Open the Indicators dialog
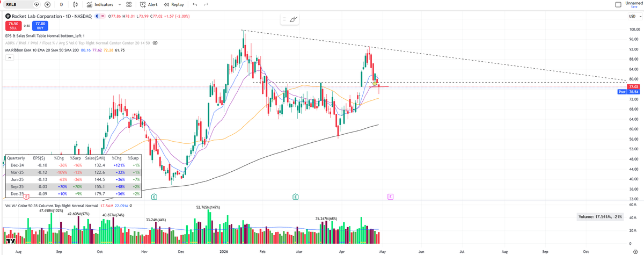 click(x=100, y=4)
